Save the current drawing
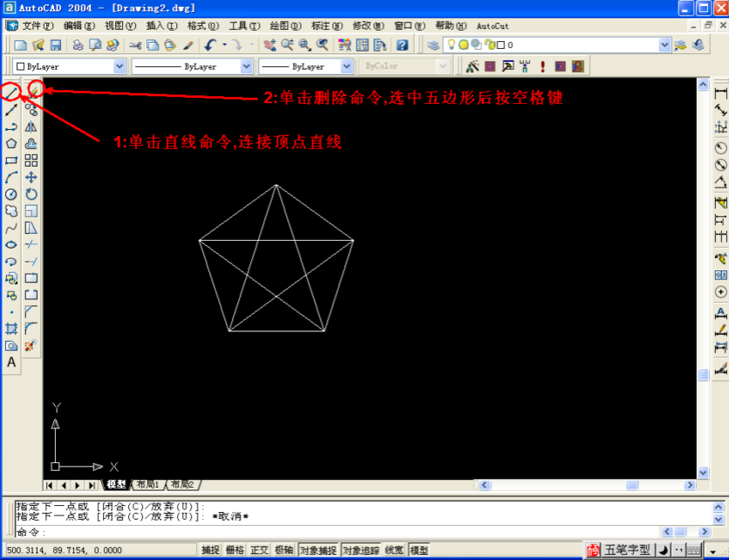 point(55,45)
